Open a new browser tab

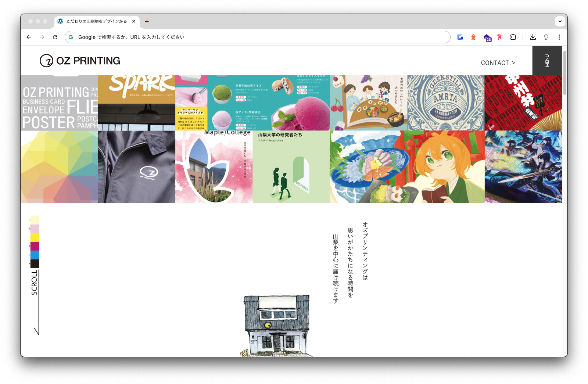[x=147, y=21]
